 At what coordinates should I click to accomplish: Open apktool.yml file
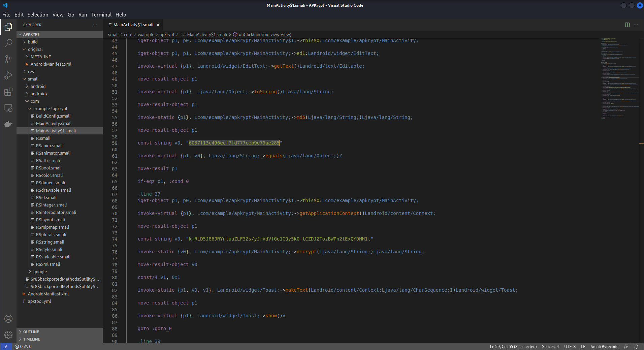pos(60,301)
